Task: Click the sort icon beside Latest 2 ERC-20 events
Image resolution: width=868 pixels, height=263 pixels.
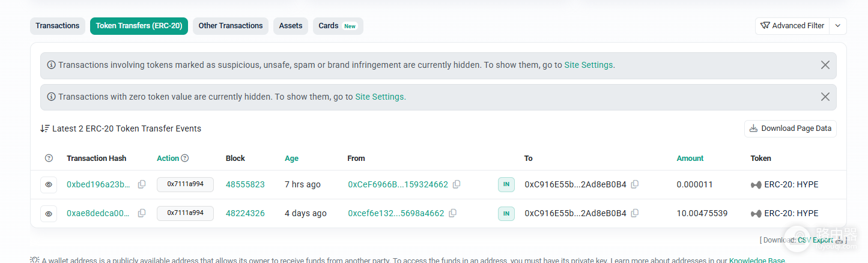Action: pyautogui.click(x=44, y=128)
